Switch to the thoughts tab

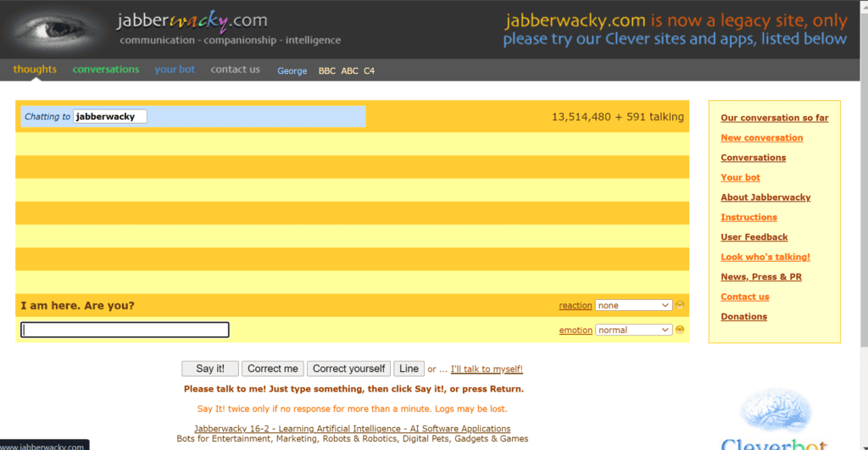pos(35,69)
